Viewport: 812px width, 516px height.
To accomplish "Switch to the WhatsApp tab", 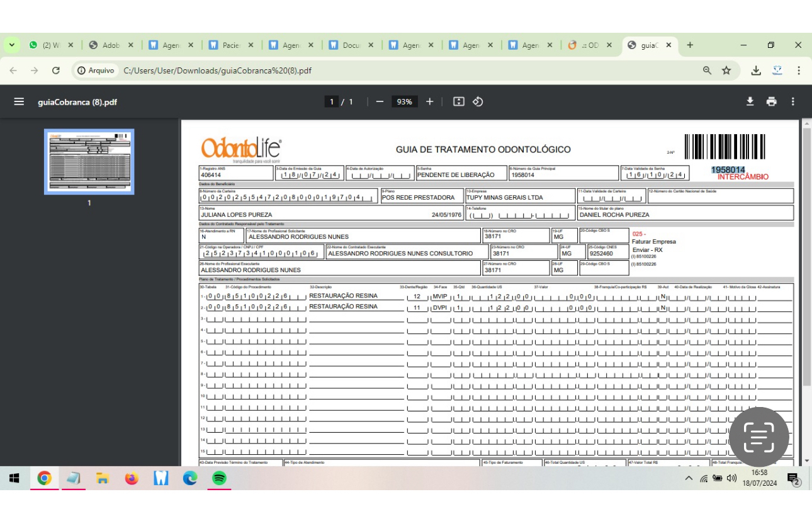I will pyautogui.click(x=45, y=45).
